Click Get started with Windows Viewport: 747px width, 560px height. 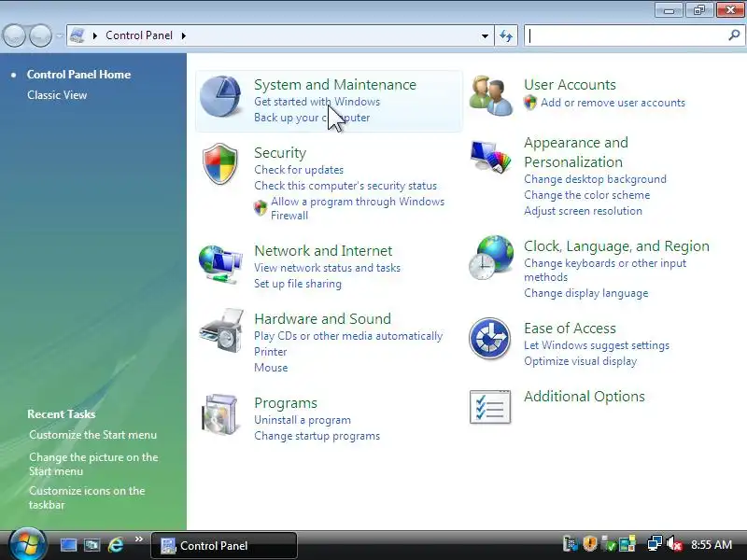(x=317, y=102)
